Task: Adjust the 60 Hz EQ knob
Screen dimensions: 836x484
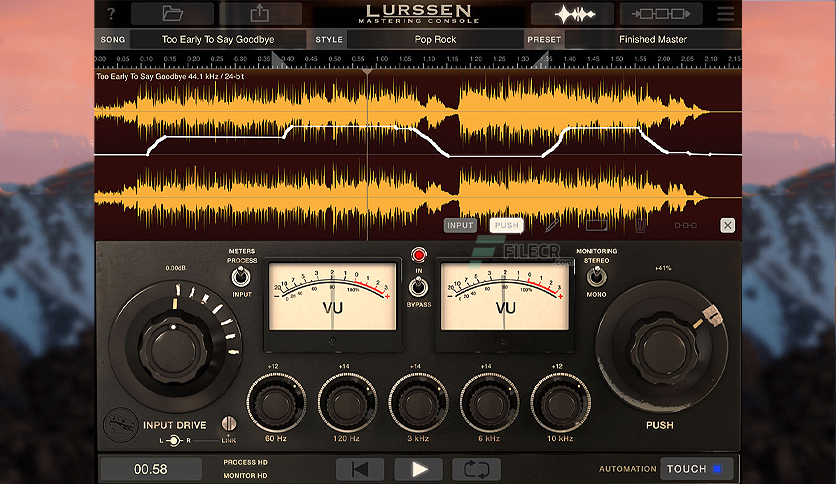Action: (x=276, y=402)
